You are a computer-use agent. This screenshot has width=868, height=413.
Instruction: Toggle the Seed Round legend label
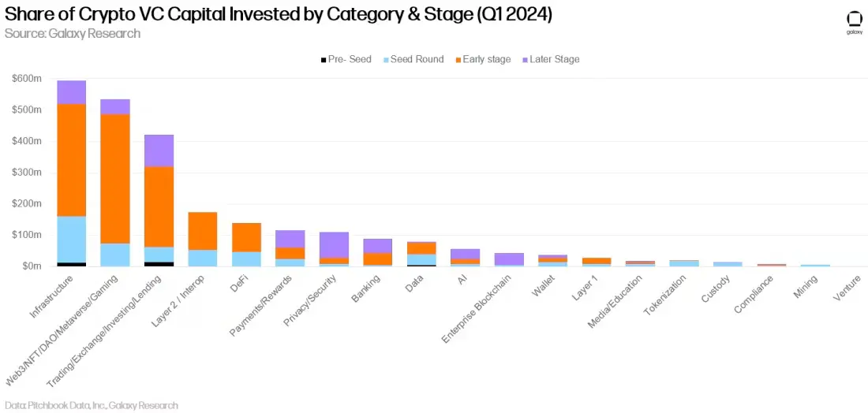pyautogui.click(x=417, y=60)
